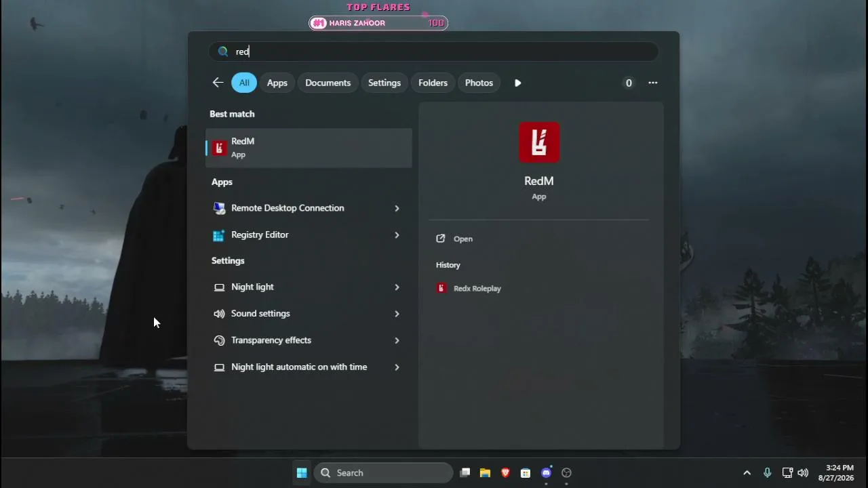Select the Registry Editor result
Viewport: 868px width, 488px height.
[x=309, y=235]
